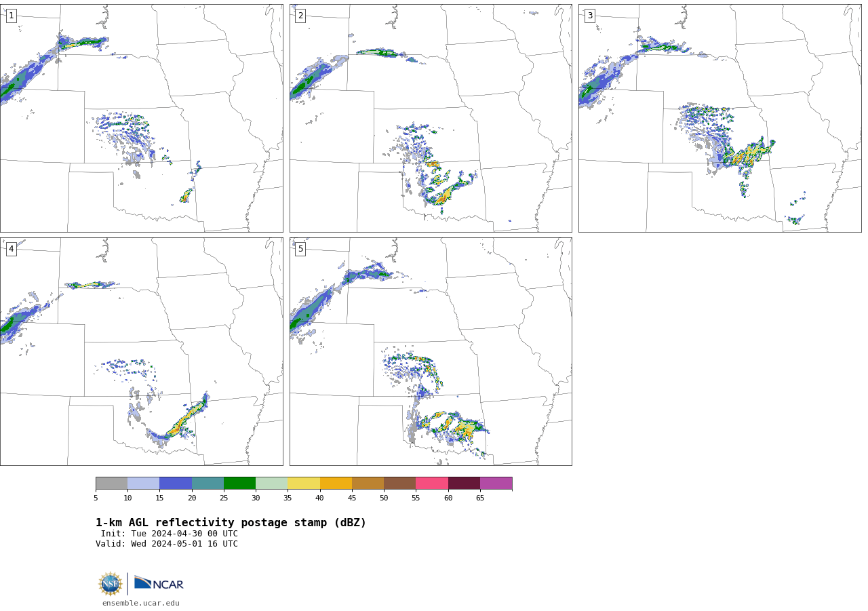This screenshot has height=611, width=868.
Task: Click the gray 5-10 dBZ color swatch
Action: tap(111, 483)
